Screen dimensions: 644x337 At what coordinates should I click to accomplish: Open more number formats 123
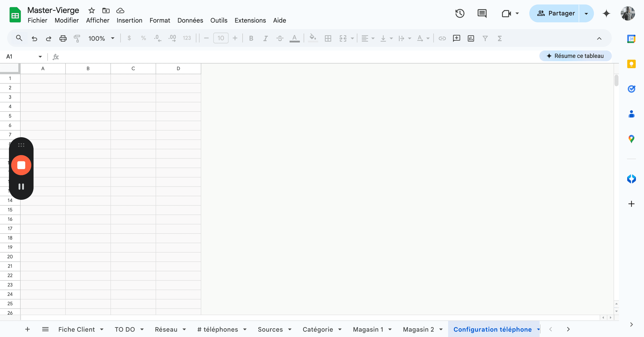click(187, 38)
